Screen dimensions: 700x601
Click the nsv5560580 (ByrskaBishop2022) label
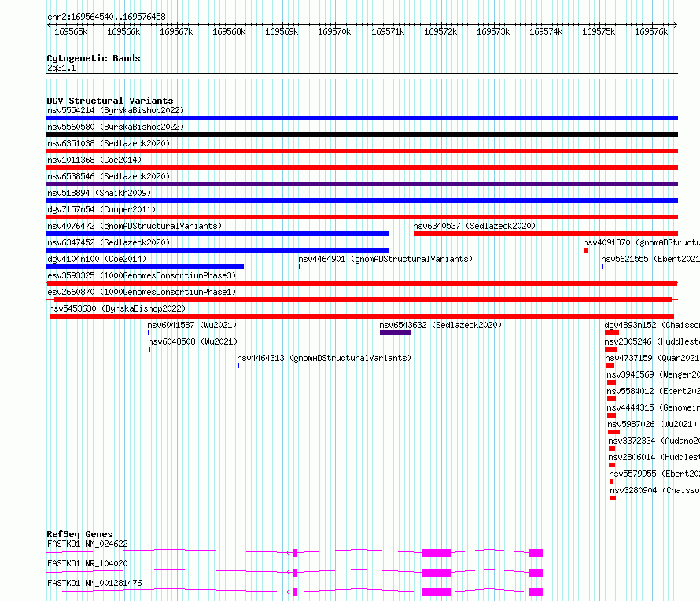pyautogui.click(x=116, y=127)
